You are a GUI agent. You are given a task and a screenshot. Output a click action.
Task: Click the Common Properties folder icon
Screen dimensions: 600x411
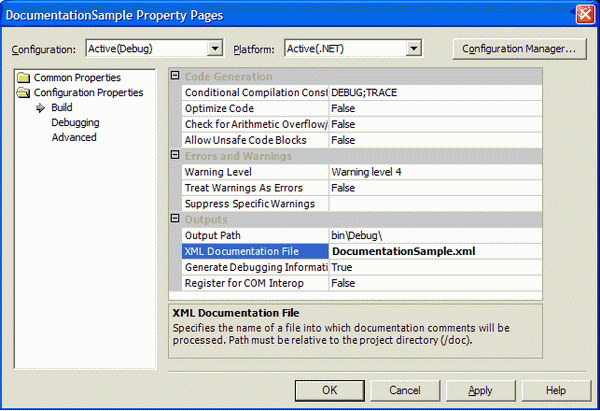pyautogui.click(x=25, y=78)
